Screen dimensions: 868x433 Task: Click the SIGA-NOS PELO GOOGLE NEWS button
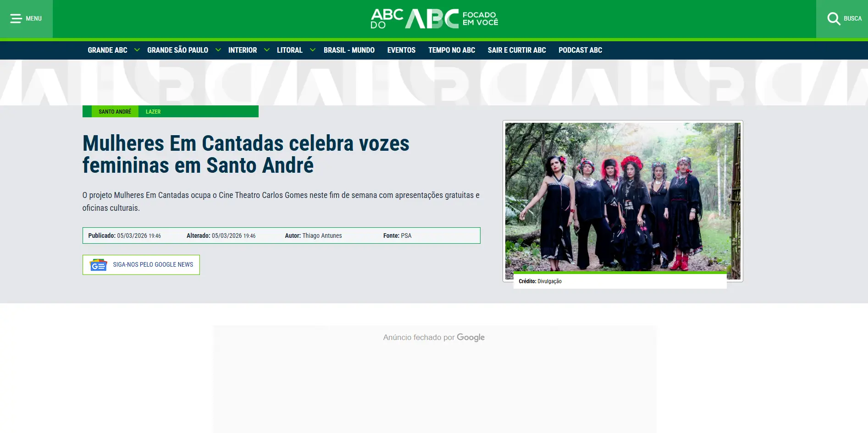pyautogui.click(x=141, y=265)
